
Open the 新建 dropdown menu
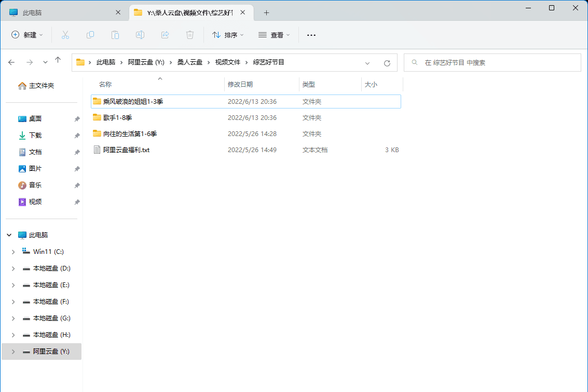[28, 35]
